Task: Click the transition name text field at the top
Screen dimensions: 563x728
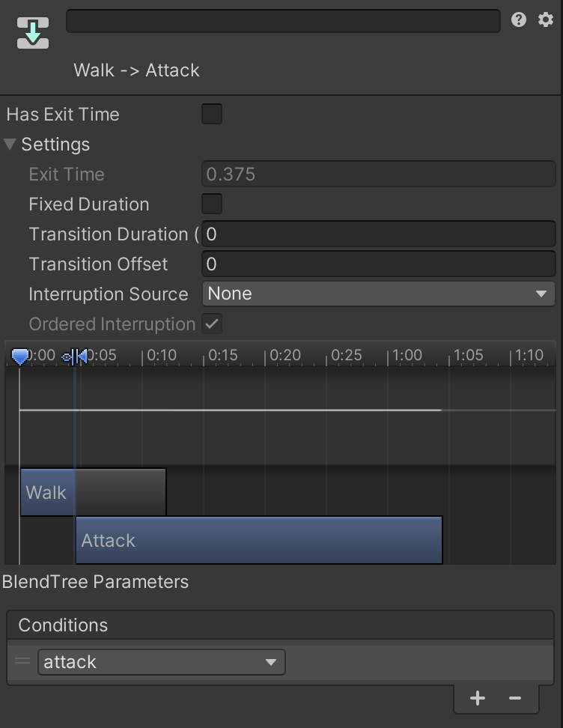Action: pyautogui.click(x=283, y=21)
